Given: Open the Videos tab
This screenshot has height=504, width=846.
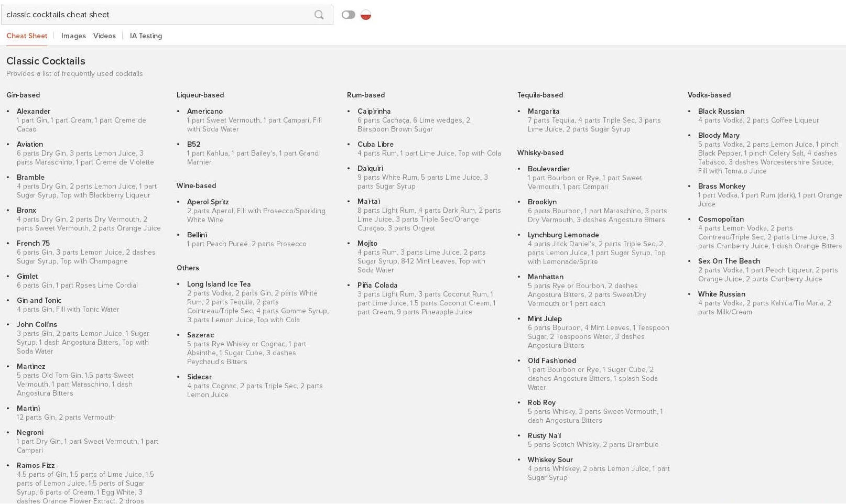Looking at the screenshot, I should pos(104,36).
